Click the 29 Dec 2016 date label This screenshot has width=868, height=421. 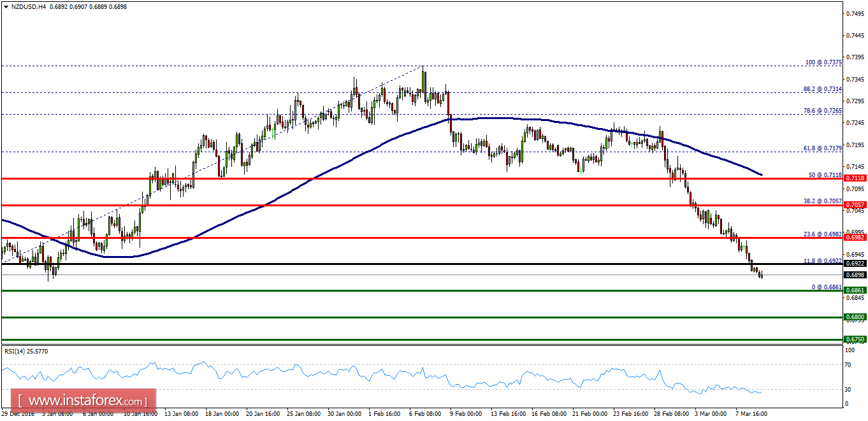coord(18,413)
